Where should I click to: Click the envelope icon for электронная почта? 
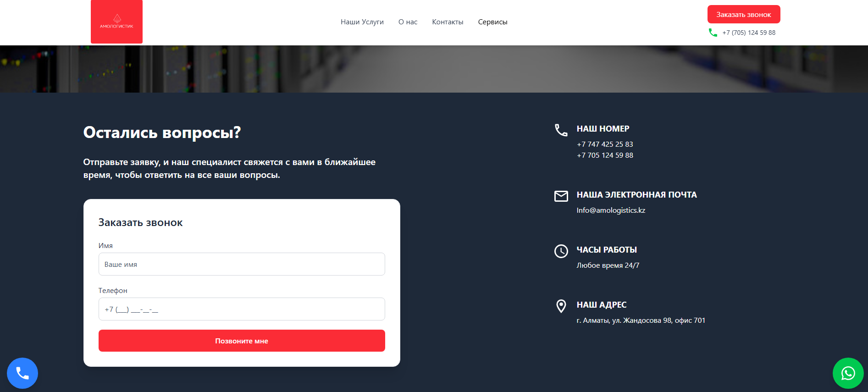tap(561, 196)
